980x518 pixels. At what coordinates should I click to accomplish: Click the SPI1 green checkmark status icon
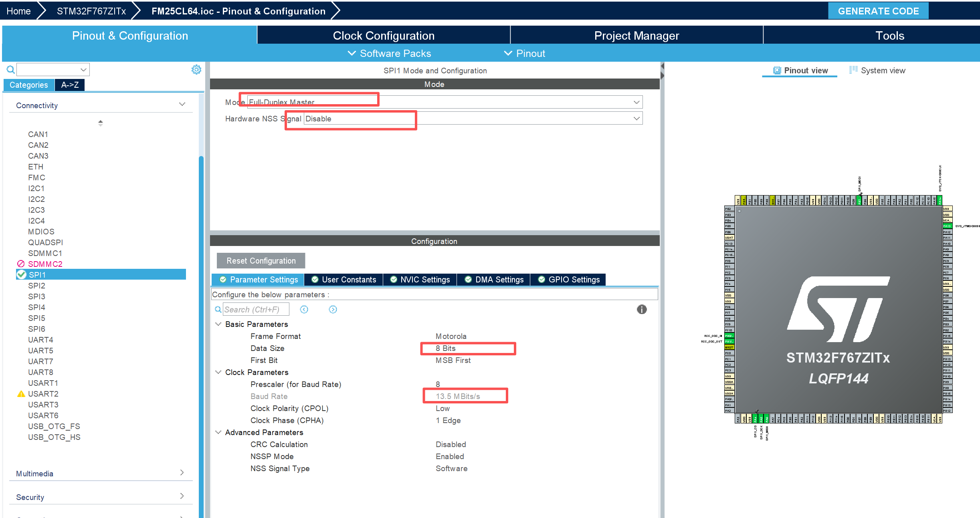[21, 274]
